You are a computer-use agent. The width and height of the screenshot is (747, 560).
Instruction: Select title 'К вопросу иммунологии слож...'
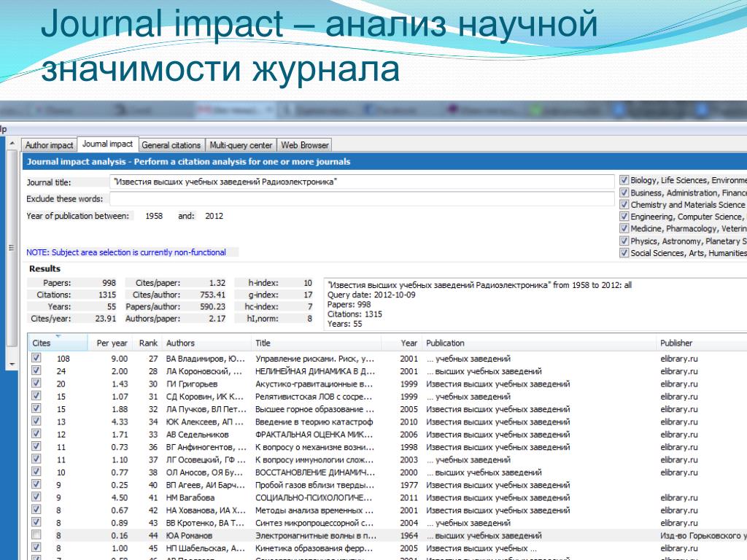pyautogui.click(x=314, y=459)
